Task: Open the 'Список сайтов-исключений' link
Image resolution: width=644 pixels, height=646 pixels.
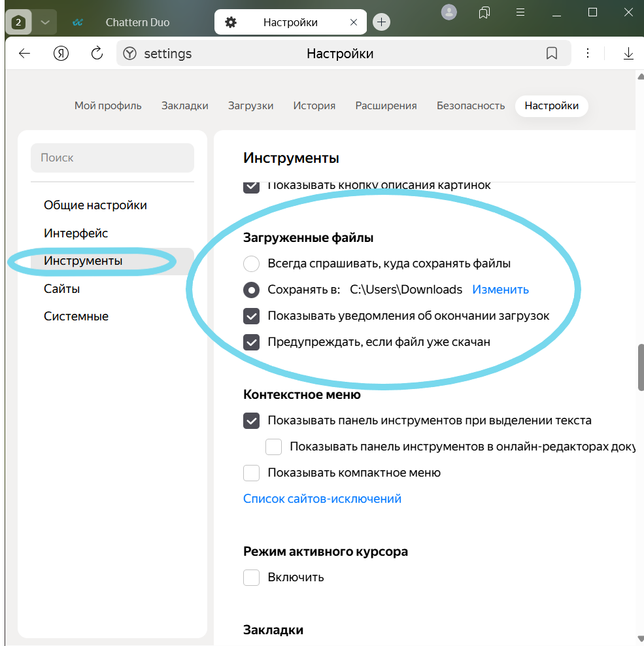Action: click(322, 499)
